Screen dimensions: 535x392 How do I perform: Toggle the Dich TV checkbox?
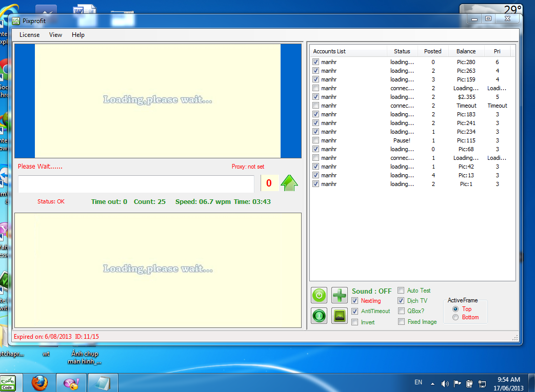point(401,301)
